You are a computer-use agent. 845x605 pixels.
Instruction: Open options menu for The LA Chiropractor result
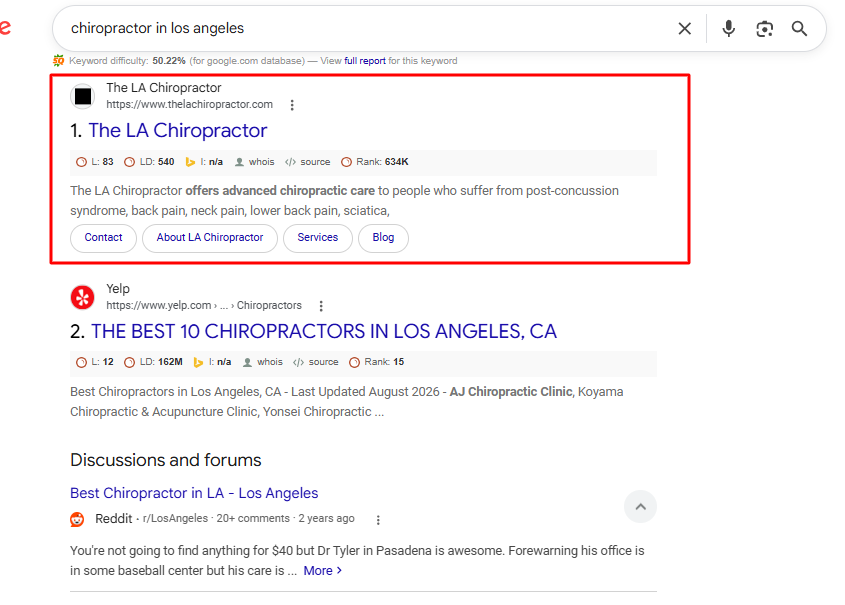click(x=292, y=105)
